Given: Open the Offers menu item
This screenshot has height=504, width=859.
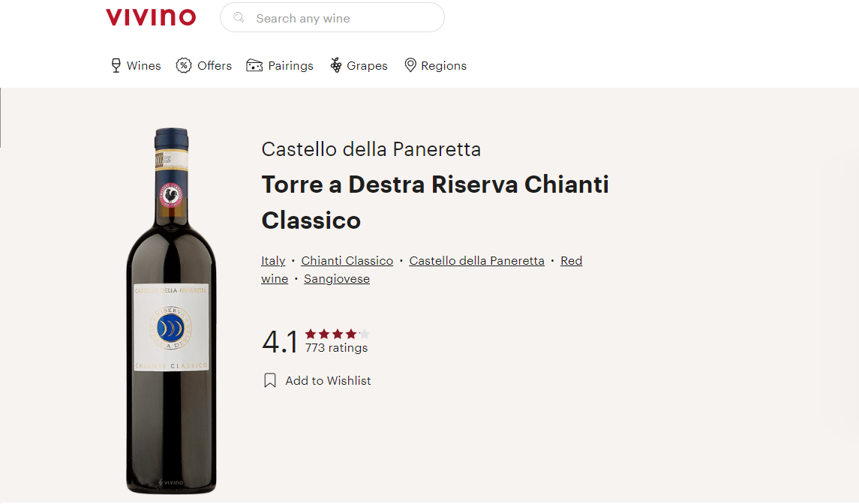Looking at the screenshot, I should point(204,65).
